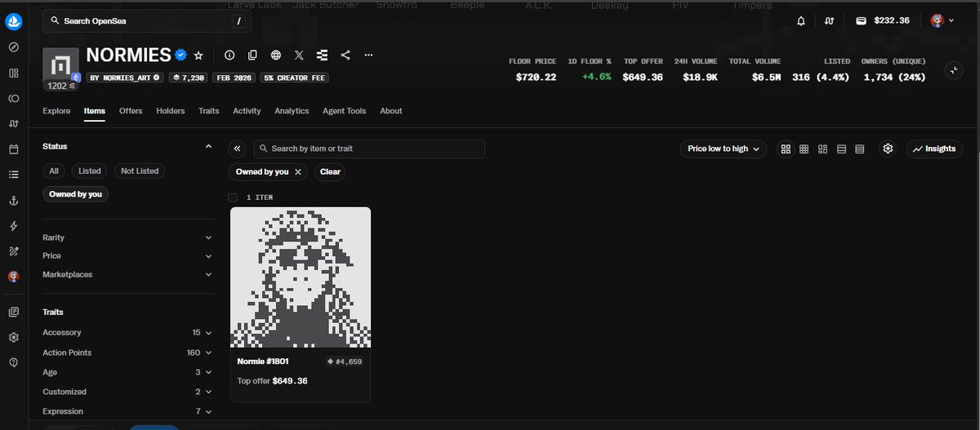Image resolution: width=980 pixels, height=430 pixels.
Task: Click the rarity rank #4,659 badge
Action: coord(345,361)
